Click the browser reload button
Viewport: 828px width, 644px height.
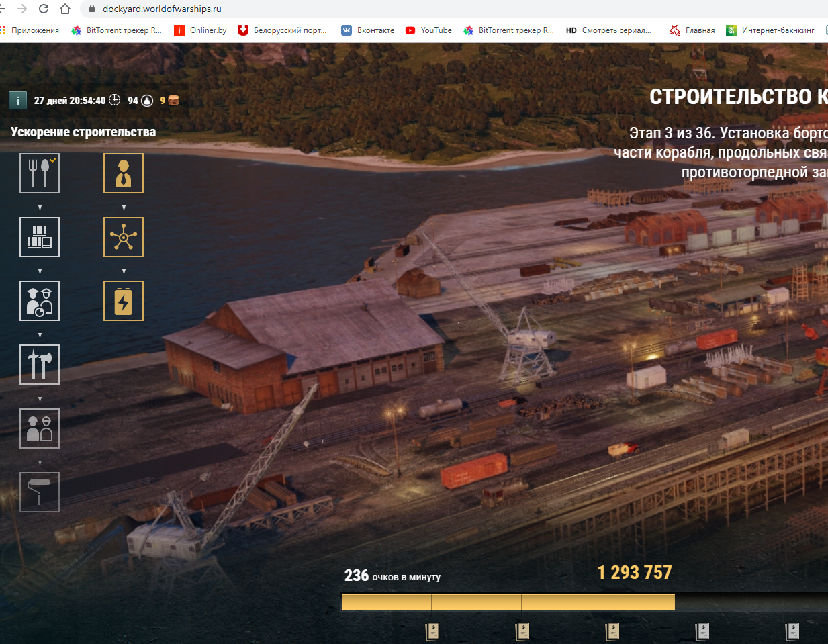(x=44, y=9)
